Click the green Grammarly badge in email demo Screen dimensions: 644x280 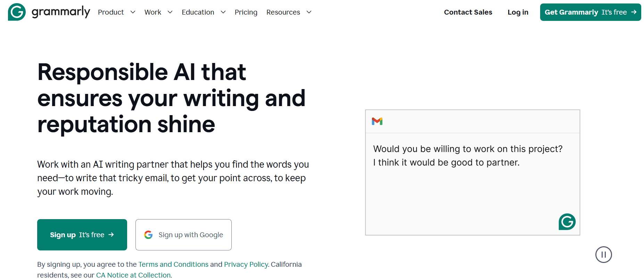567,222
